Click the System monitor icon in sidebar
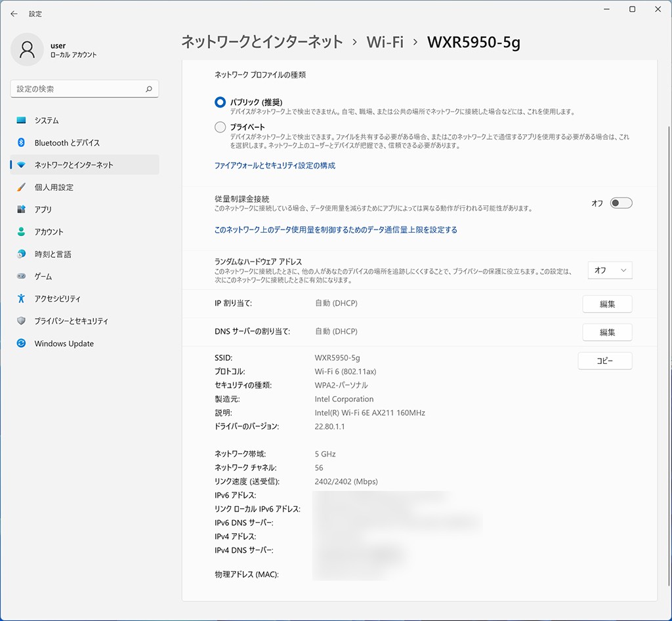672x621 pixels. click(x=22, y=121)
